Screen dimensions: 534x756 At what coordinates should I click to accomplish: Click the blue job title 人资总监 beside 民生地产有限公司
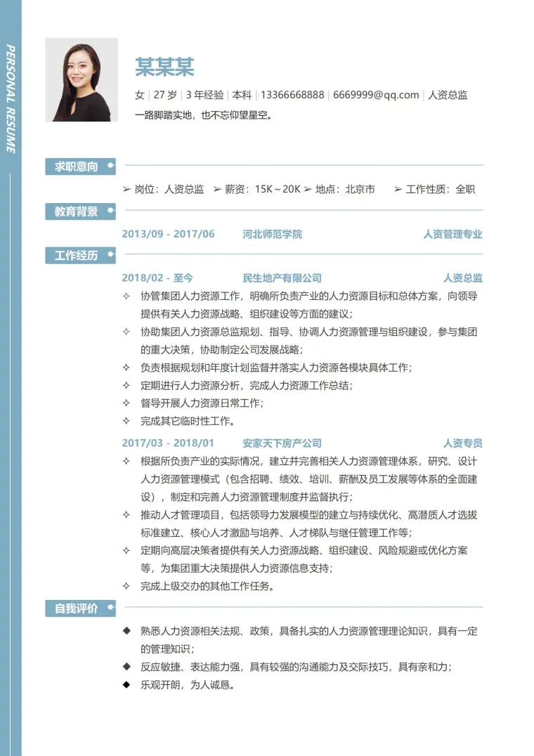(462, 278)
